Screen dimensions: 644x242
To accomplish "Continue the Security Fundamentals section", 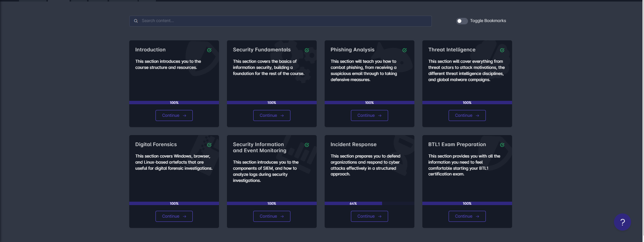I will pos(272,115).
